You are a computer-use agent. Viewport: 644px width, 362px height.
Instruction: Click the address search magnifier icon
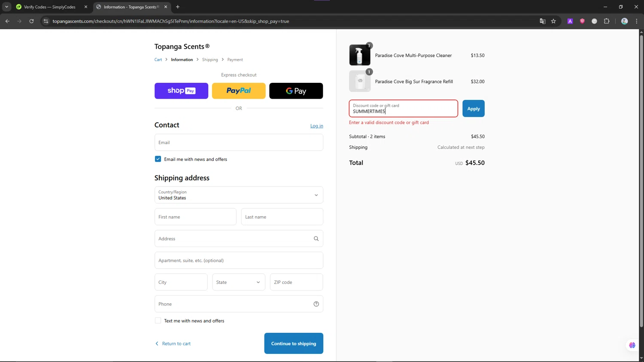click(316, 238)
